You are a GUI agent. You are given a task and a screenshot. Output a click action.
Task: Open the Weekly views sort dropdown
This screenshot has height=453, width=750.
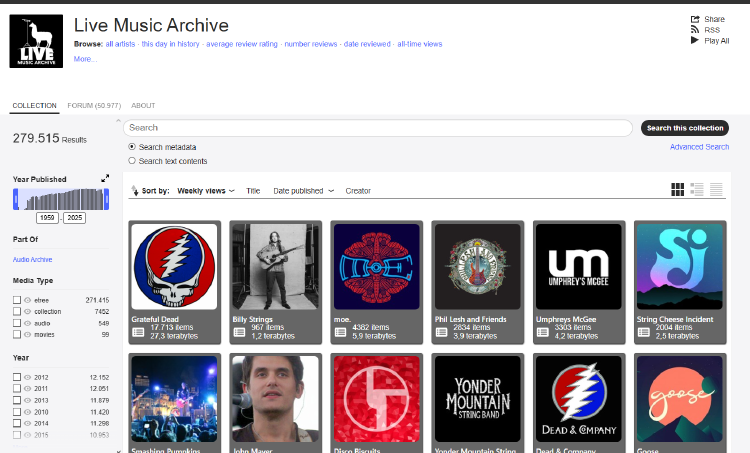coord(205,190)
